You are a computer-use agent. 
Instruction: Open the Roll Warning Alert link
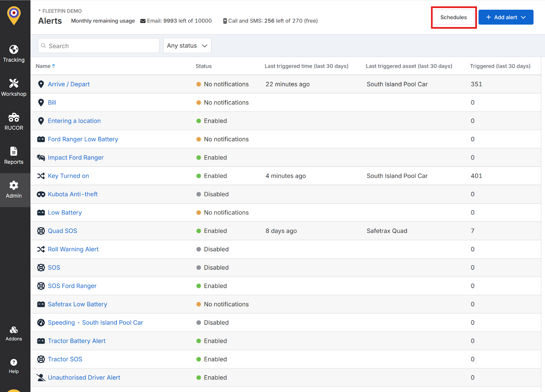click(73, 249)
